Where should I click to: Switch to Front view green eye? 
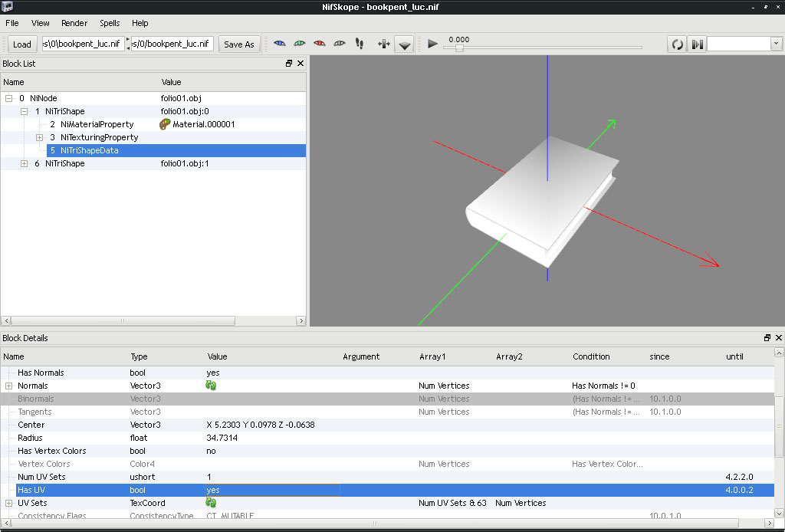(x=300, y=44)
